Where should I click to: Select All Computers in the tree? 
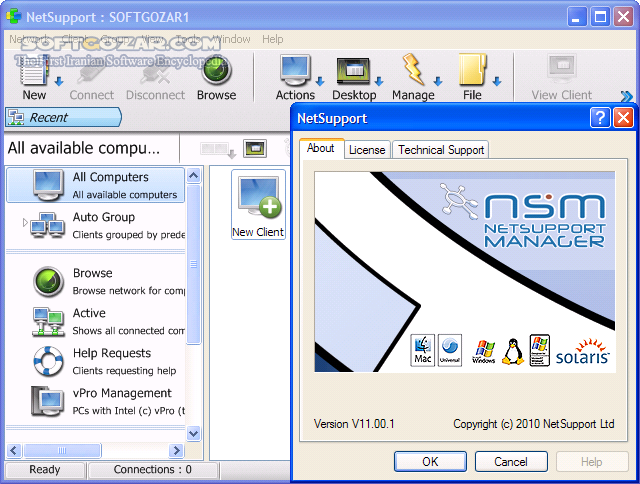coord(96,185)
